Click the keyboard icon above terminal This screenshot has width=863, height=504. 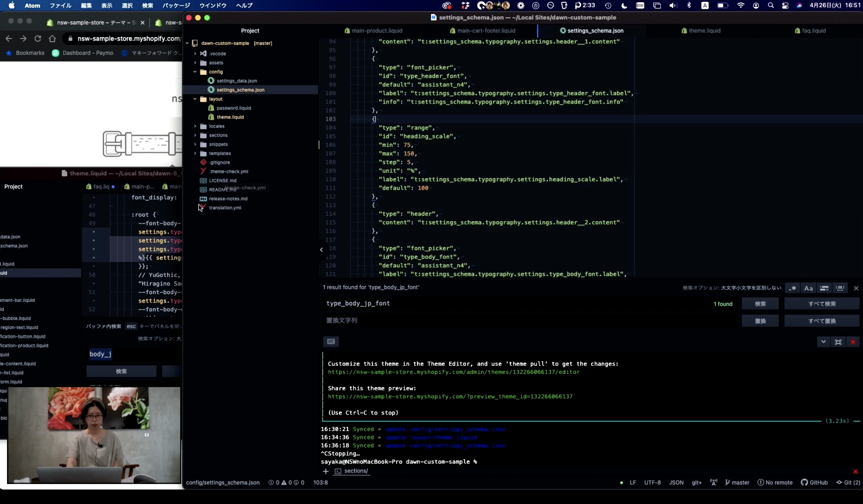[x=331, y=341]
